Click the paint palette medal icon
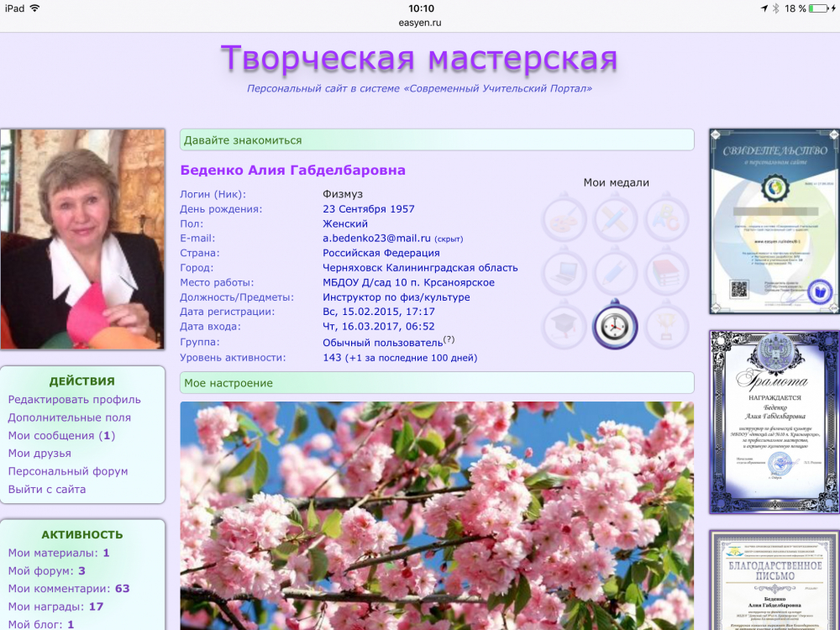Image resolution: width=840 pixels, height=630 pixels. (564, 218)
